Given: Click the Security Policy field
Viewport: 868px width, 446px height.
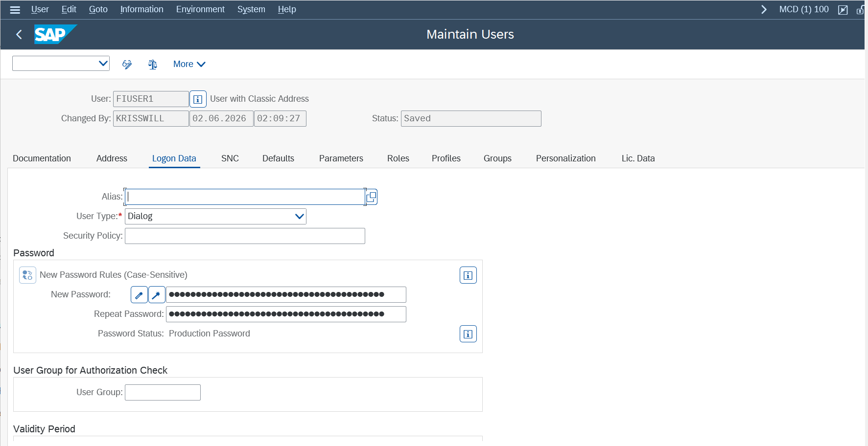Looking at the screenshot, I should [x=245, y=236].
